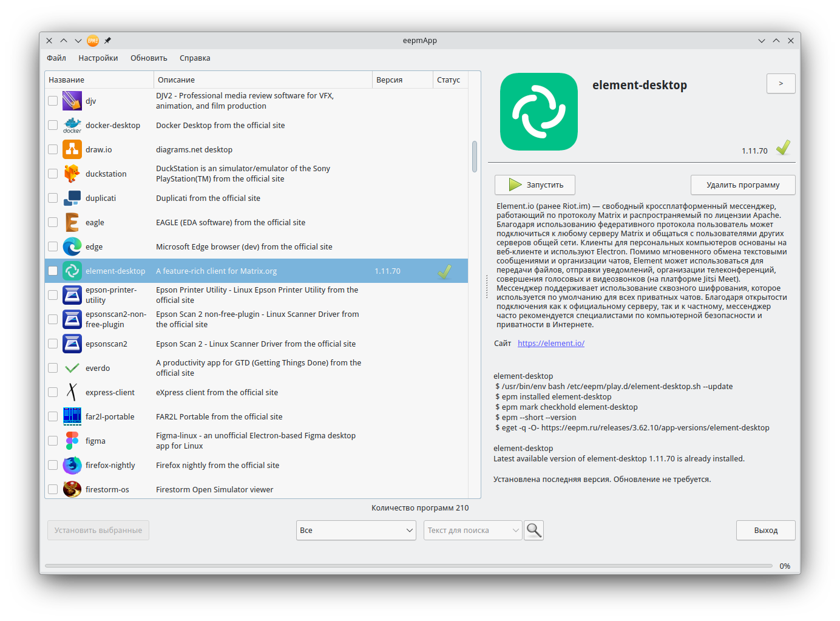Click the > expand button in details panel

click(781, 84)
